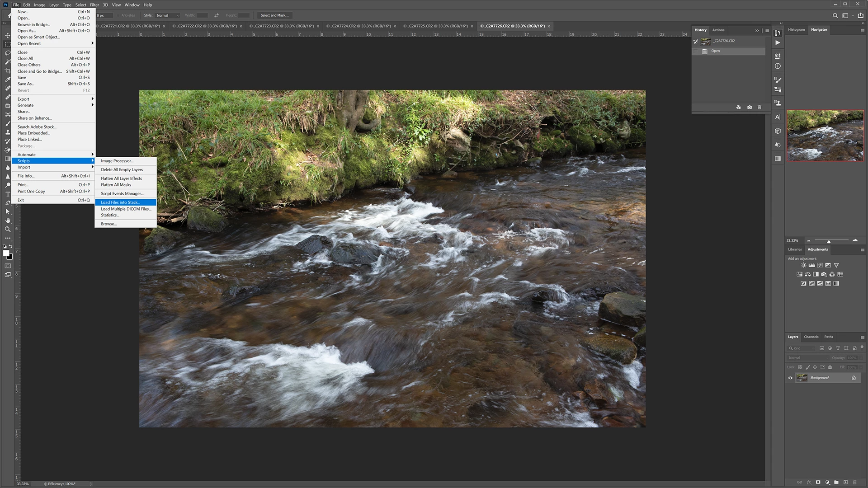Hide the Background layer eye icon
The image size is (868, 488).
pyautogui.click(x=790, y=378)
